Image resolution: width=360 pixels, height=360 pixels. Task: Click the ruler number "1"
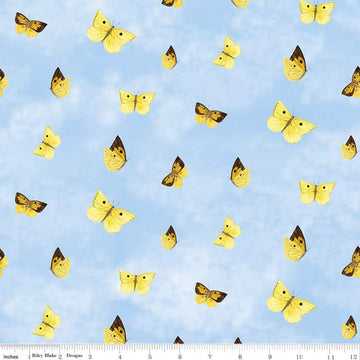30,356
